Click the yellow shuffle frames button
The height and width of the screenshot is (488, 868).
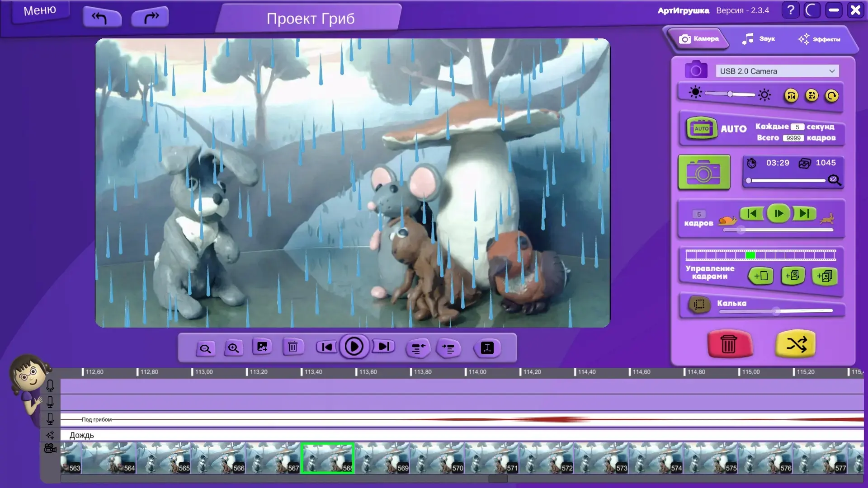(795, 344)
